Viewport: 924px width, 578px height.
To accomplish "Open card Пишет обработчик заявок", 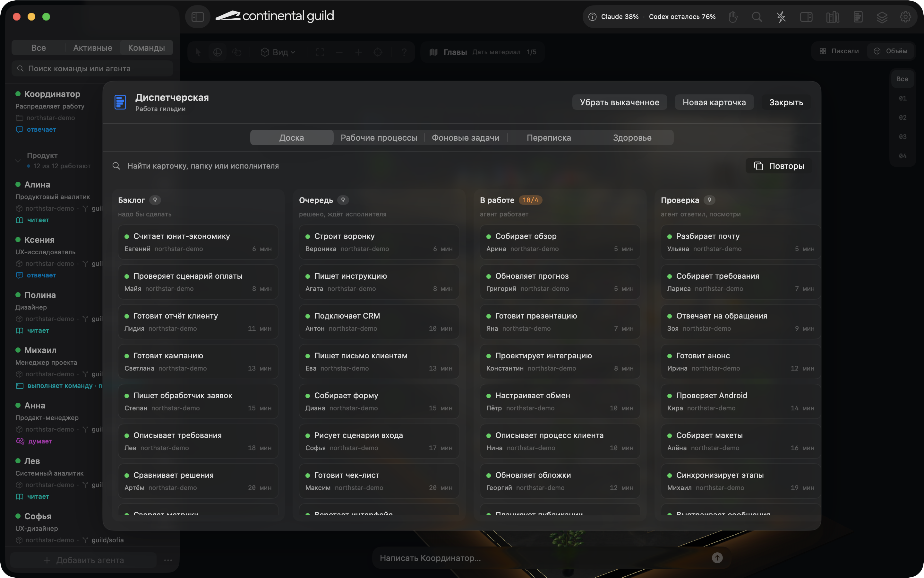I will coord(198,401).
